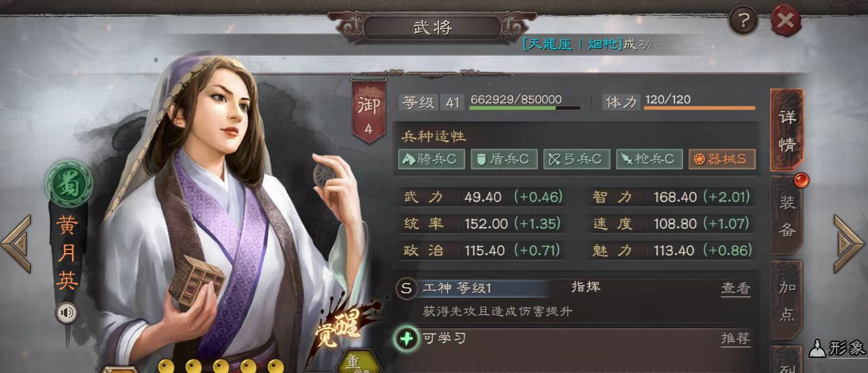The width and height of the screenshot is (868, 373).
Task: Click 查看 to view skill details
Action: [736, 289]
